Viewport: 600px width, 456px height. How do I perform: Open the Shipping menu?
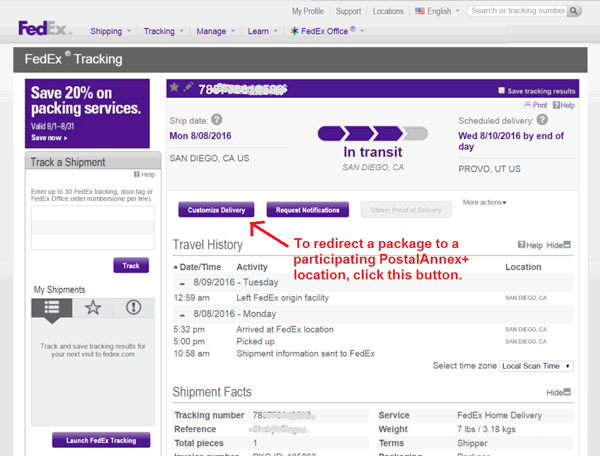(x=110, y=31)
